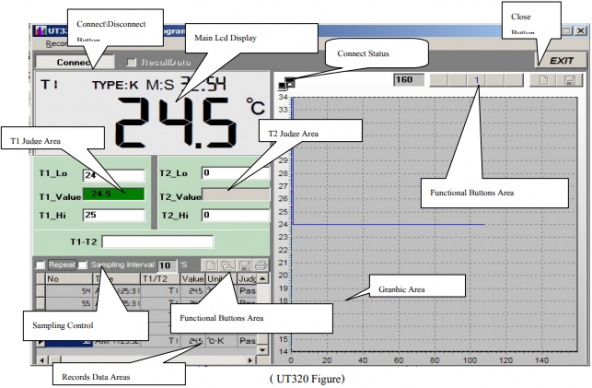Open the partially hidden Recor... menu
592x388 pixels.
point(57,44)
